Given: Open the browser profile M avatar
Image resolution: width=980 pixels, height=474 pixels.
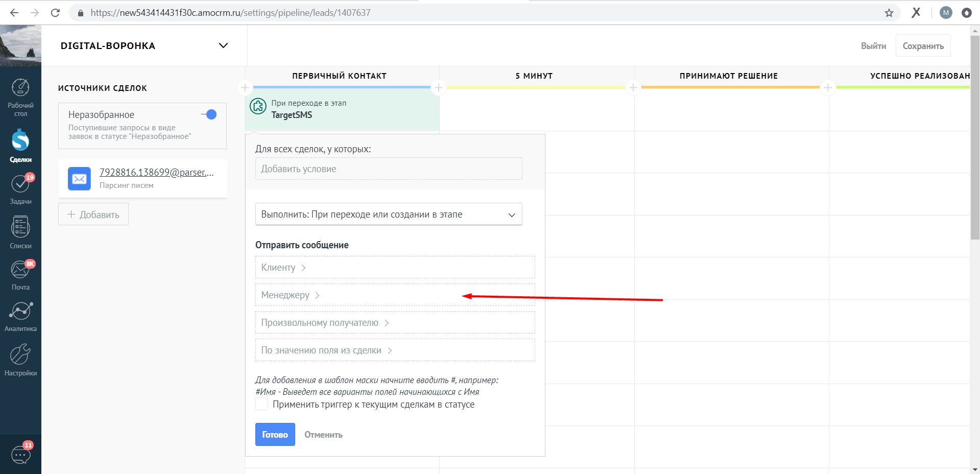Looking at the screenshot, I should coord(946,13).
